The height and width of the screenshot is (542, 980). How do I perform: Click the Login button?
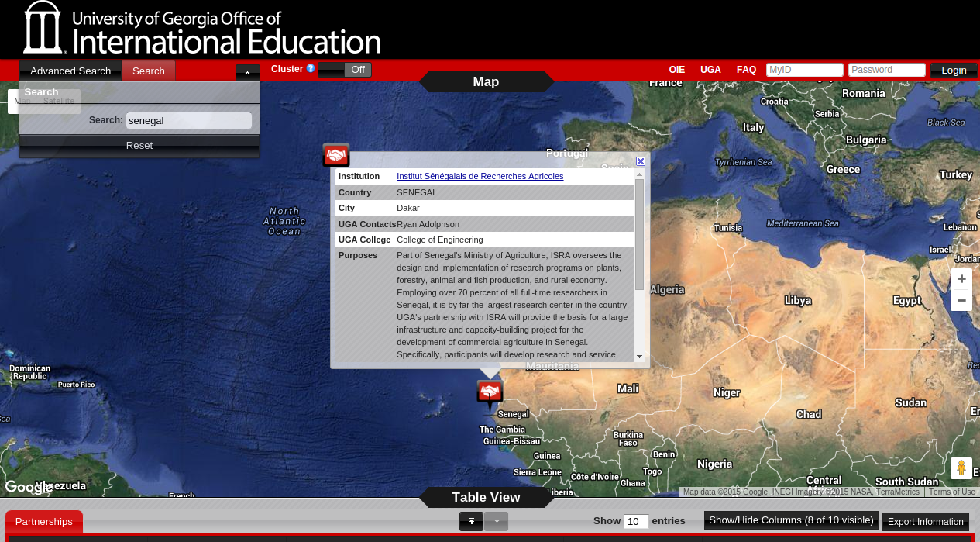click(x=954, y=71)
